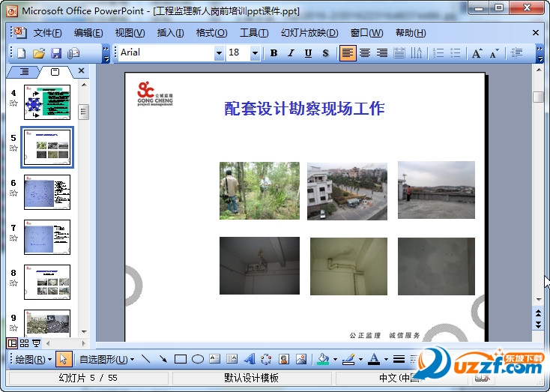Select the Oval drawing tool

198,359
